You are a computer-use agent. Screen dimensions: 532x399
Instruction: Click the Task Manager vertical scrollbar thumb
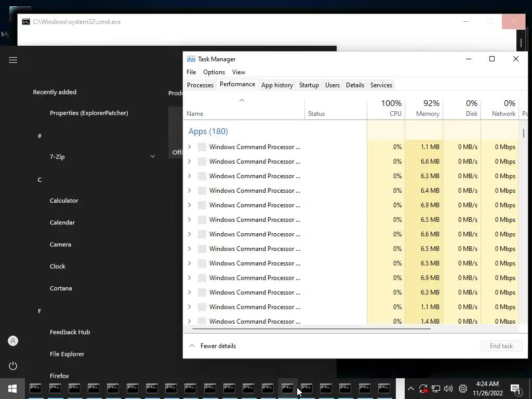524,132
